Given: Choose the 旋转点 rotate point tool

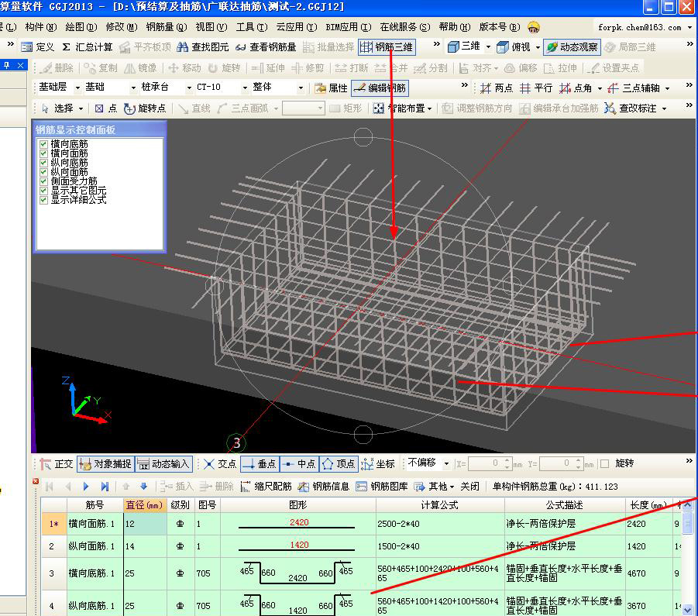Looking at the screenshot, I should [x=145, y=108].
